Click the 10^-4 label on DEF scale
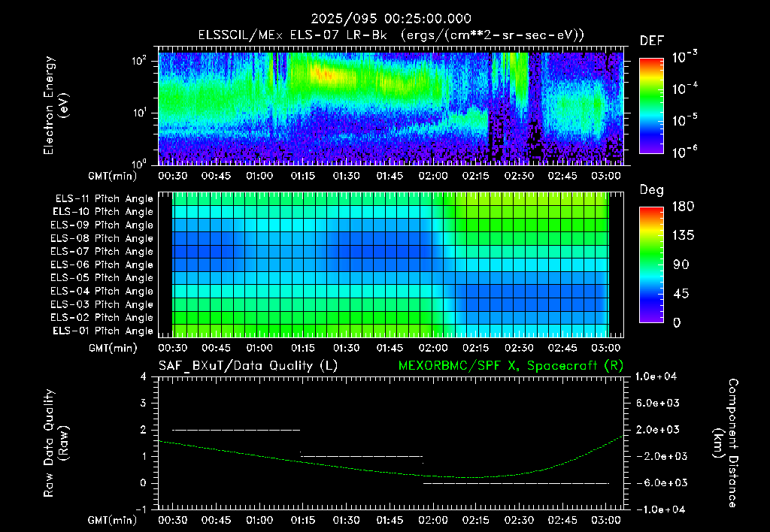Viewport: 770px width, 532px height. coord(684,89)
